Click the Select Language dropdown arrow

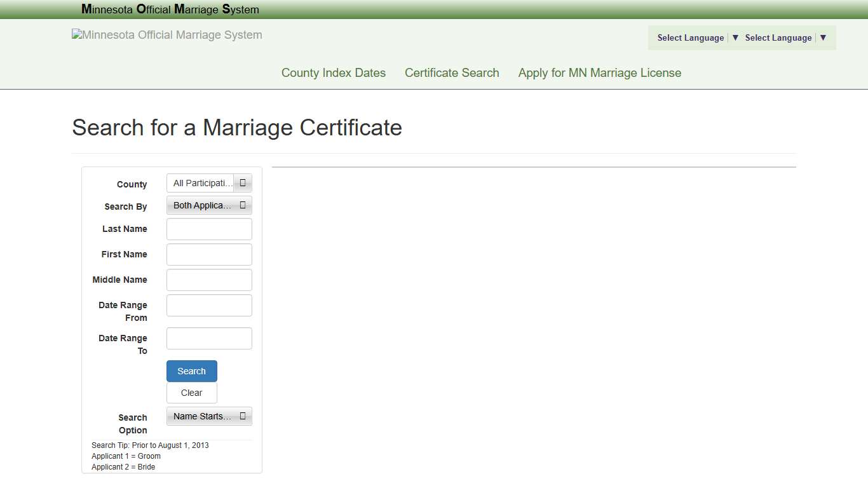(735, 37)
